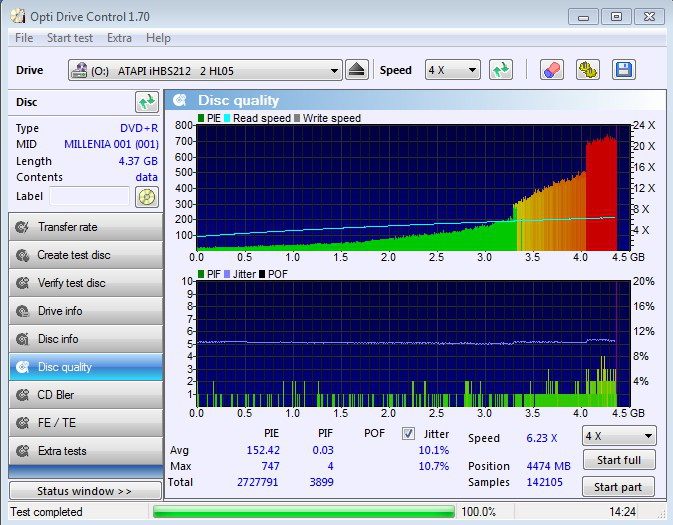
Task: Open the File menu
Action: click(24, 38)
